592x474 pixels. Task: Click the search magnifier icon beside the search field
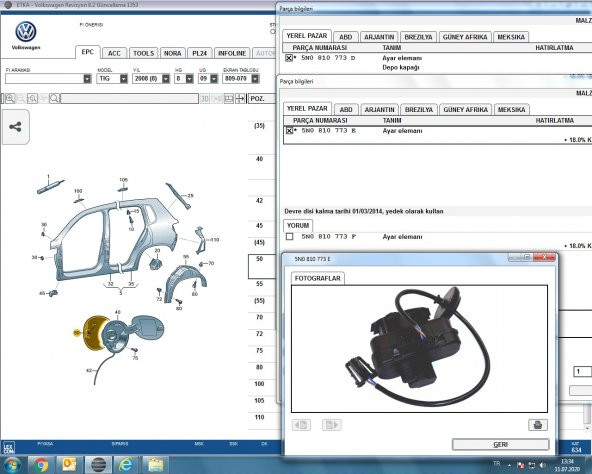click(54, 99)
